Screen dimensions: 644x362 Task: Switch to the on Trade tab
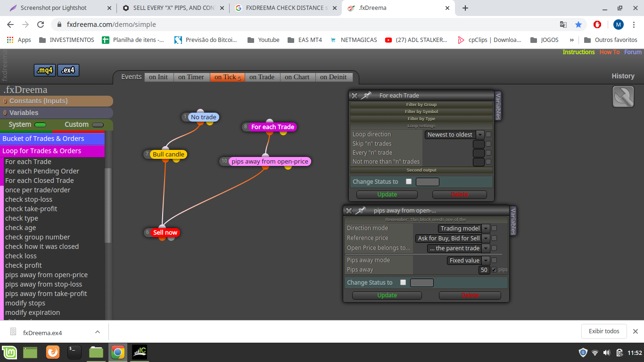[262, 77]
